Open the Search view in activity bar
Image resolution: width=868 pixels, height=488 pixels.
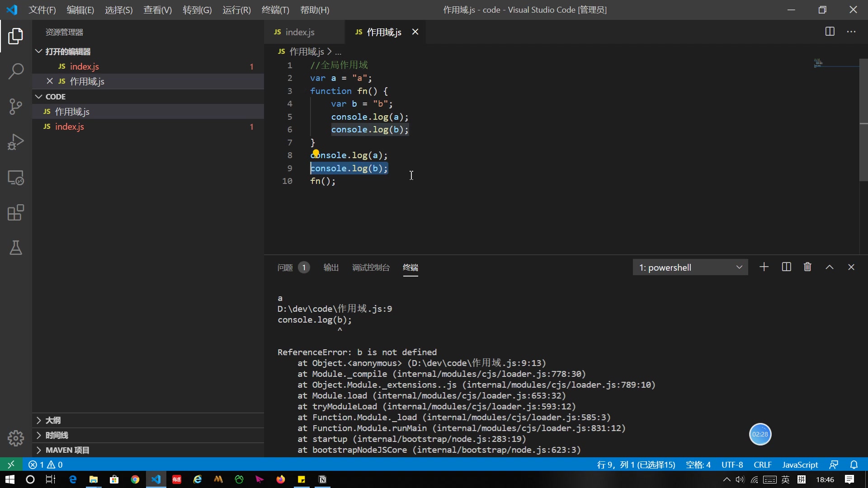(16, 71)
